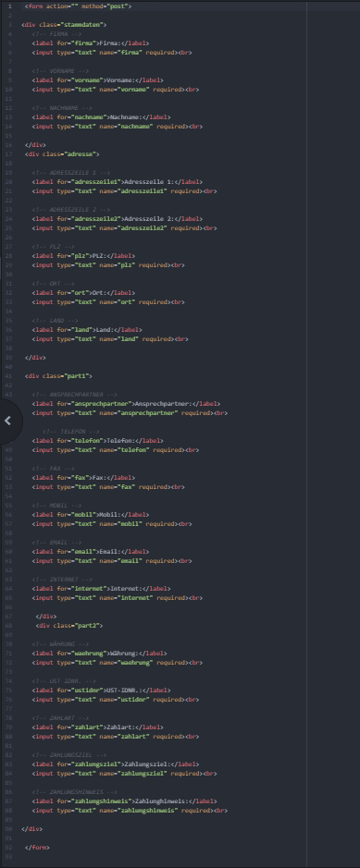The width and height of the screenshot is (360, 868).
Task: Place cursor on div class "stammdaten" line
Action: pyautogui.click(x=64, y=25)
